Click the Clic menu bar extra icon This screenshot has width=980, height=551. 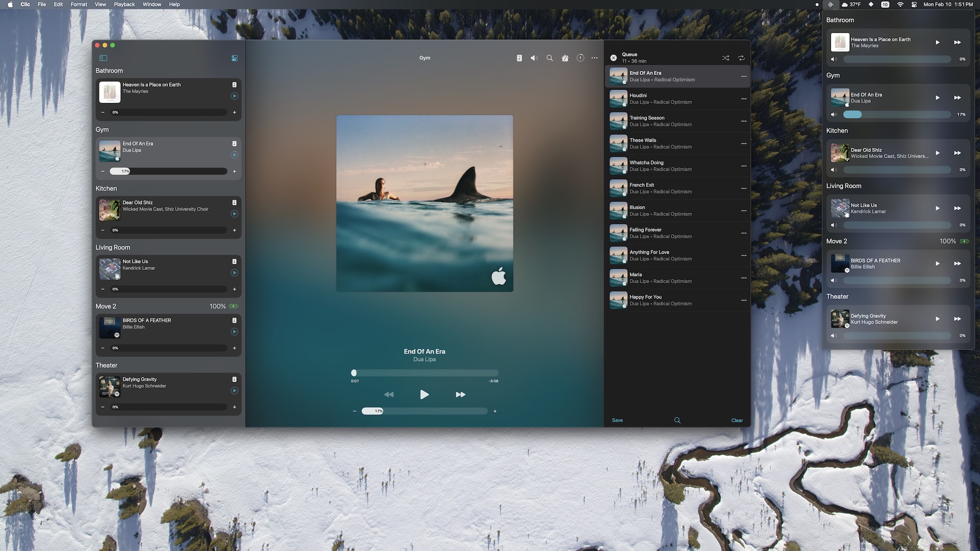[831, 4]
